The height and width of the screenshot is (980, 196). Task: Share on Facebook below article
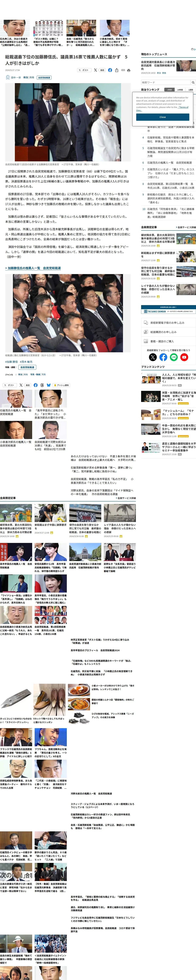[x=35, y=385]
